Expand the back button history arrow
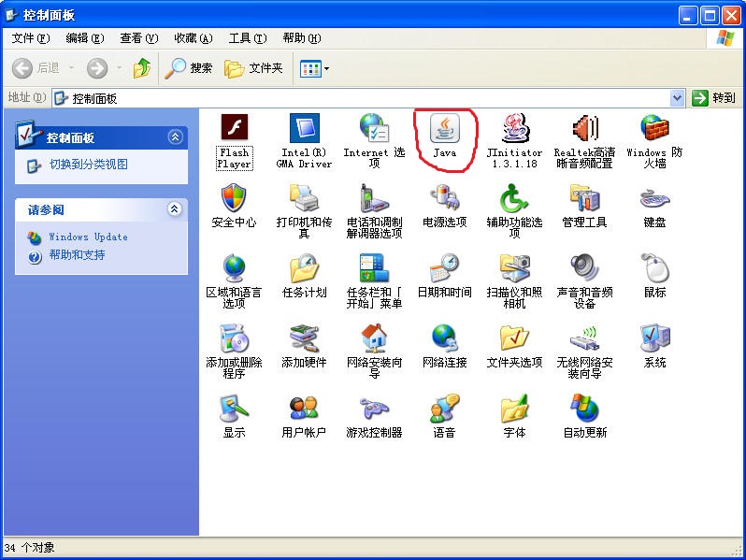The height and width of the screenshot is (560, 746). pos(71,68)
